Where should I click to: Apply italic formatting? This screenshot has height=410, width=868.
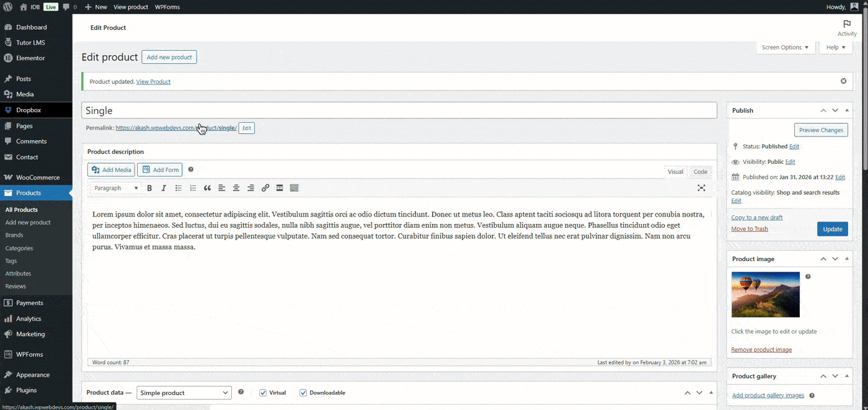pyautogui.click(x=164, y=188)
